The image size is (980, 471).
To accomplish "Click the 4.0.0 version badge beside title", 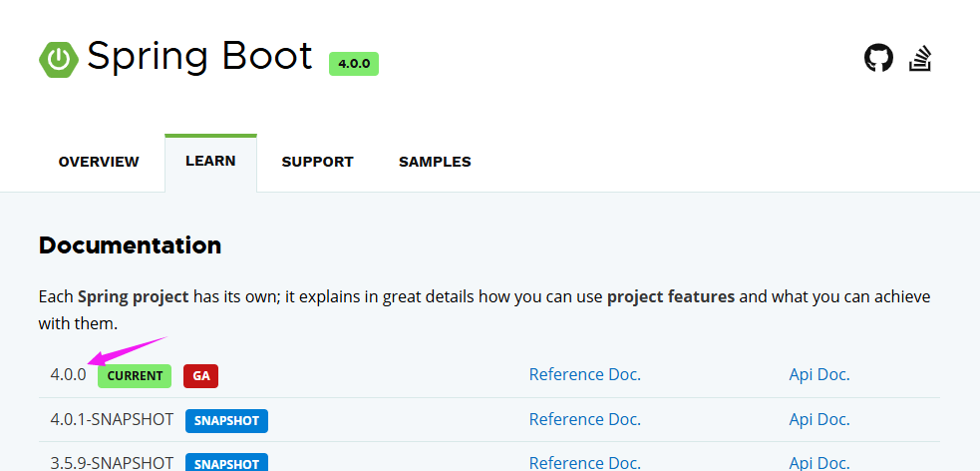I will click(x=354, y=64).
